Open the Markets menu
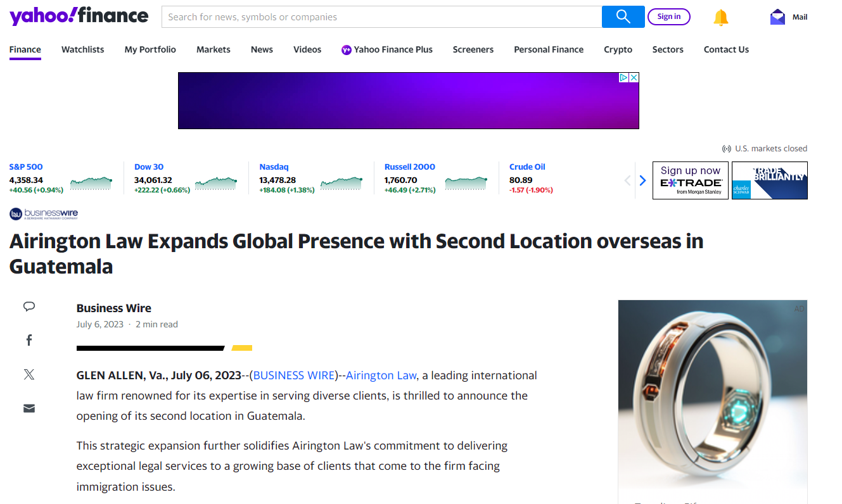This screenshot has height=504, width=842. (x=214, y=49)
